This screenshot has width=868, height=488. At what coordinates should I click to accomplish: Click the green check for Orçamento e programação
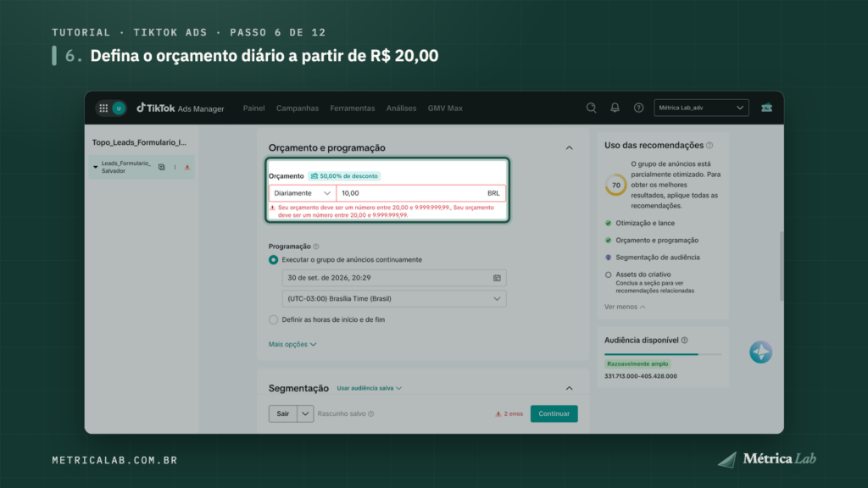tap(609, 240)
